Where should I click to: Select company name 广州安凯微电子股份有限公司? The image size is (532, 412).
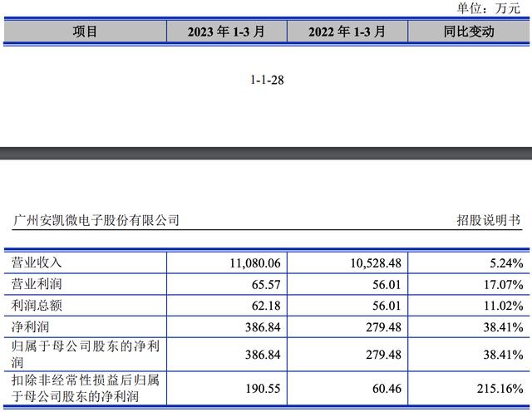pos(96,220)
